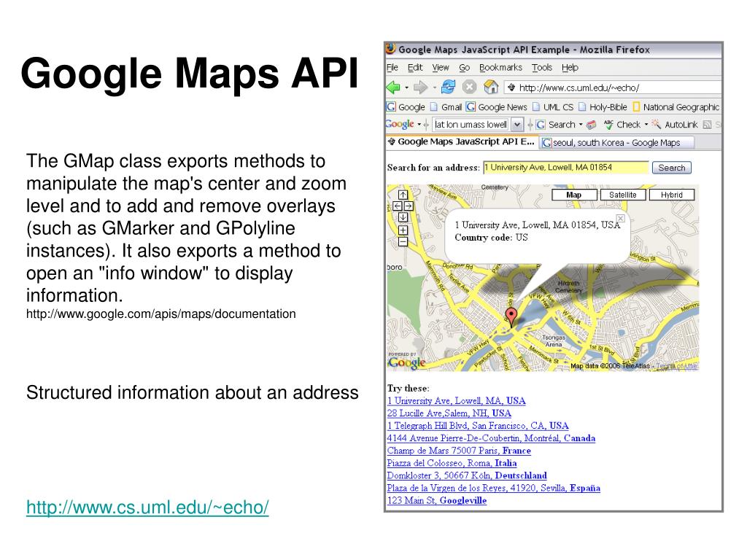Click the Powered by Google map logo
Viewport: 747px width, 560px height.
(406, 361)
